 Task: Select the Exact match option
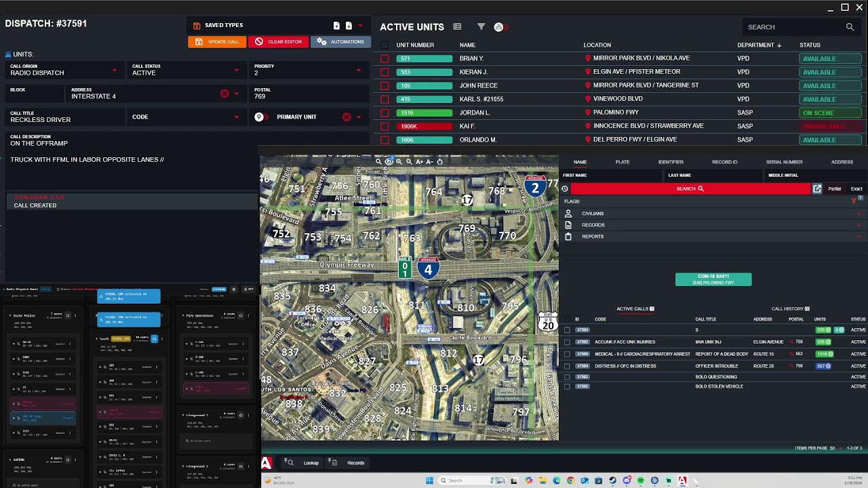(856, 189)
